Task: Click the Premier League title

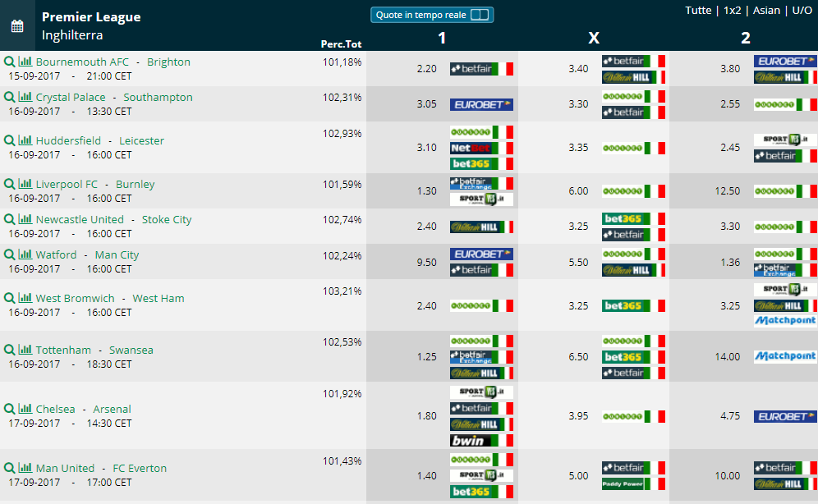Action: pyautogui.click(x=91, y=16)
